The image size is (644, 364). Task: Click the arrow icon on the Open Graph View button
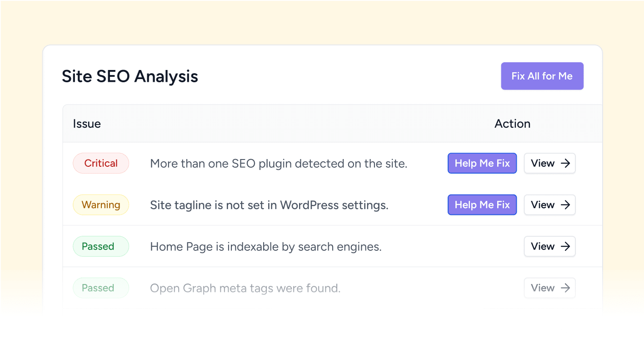point(566,288)
